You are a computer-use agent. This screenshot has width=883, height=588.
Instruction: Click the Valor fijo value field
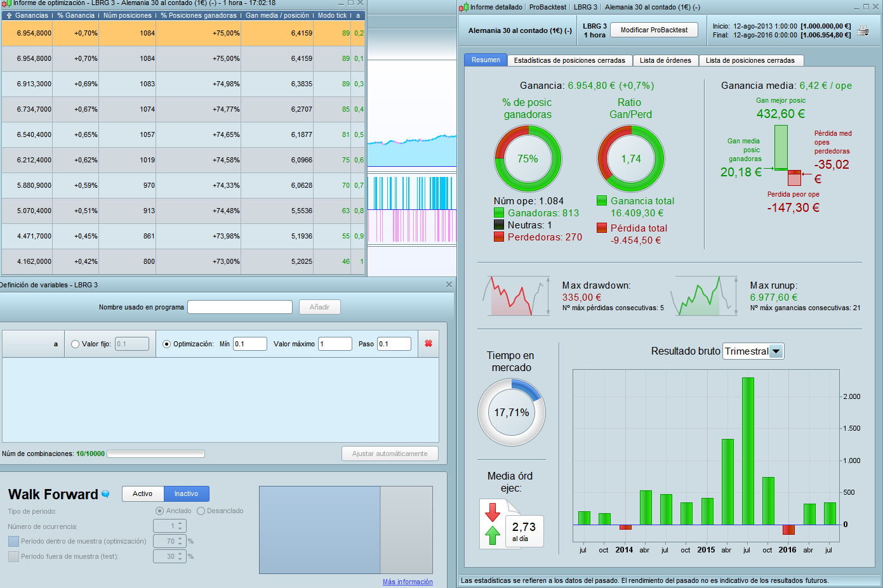132,344
